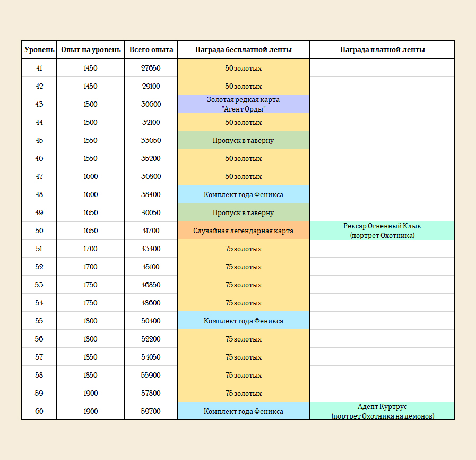Click the "Рексар Огненный Клык" reward cell

tap(382, 231)
